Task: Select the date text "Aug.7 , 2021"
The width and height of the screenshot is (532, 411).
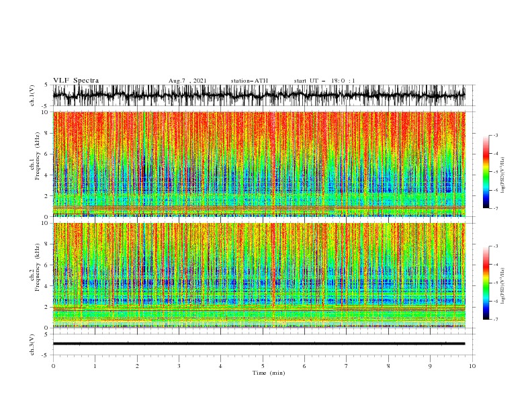Action: 187,81
